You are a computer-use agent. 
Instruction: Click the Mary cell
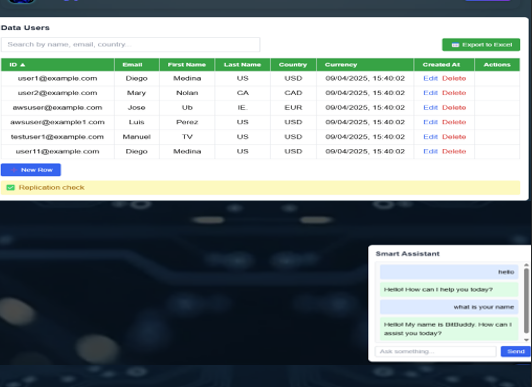(137, 93)
